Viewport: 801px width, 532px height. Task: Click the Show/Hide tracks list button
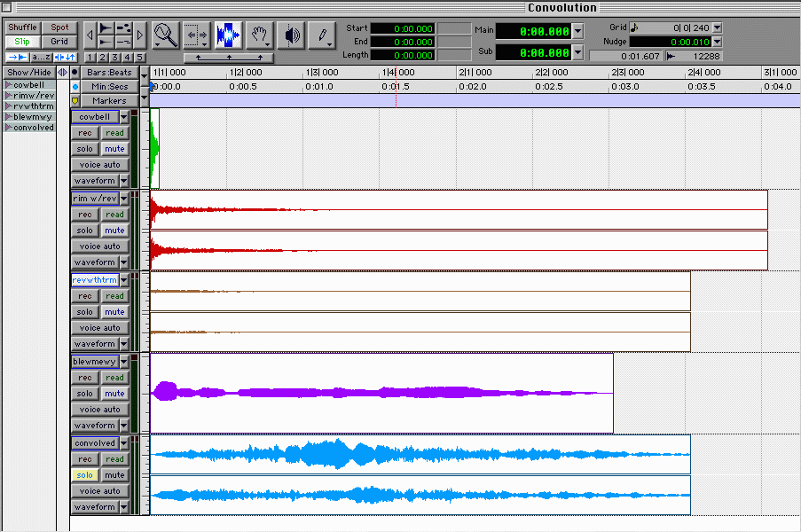[x=29, y=72]
